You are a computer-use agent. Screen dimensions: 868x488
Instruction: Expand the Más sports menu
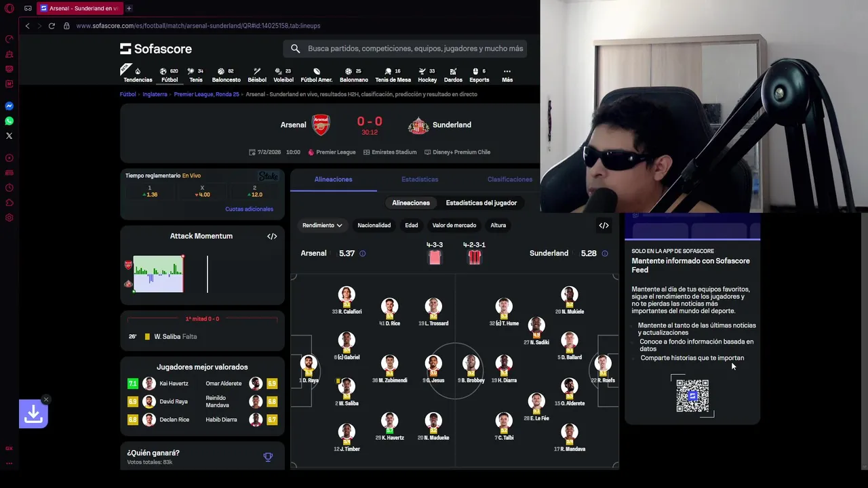(507, 75)
